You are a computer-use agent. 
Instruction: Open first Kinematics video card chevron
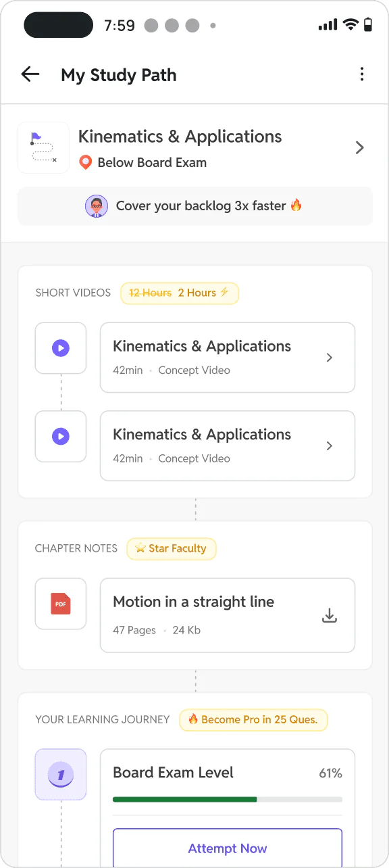coord(330,358)
